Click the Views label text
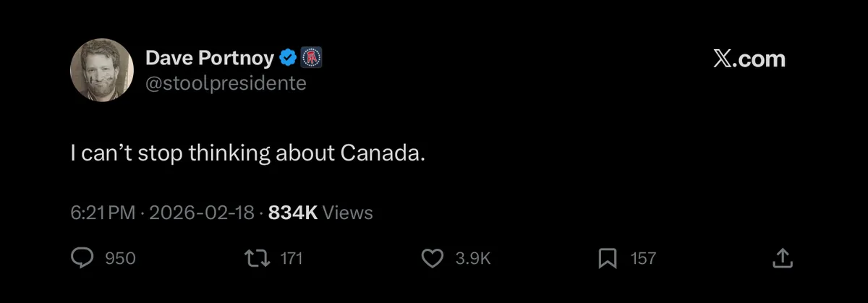This screenshot has height=303, width=868. tap(348, 213)
